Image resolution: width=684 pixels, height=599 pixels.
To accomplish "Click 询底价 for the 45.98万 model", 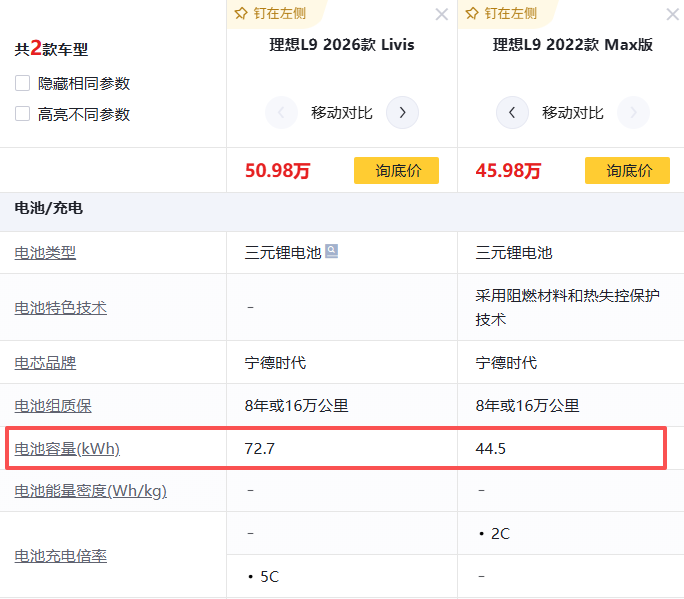I will tap(627, 170).
